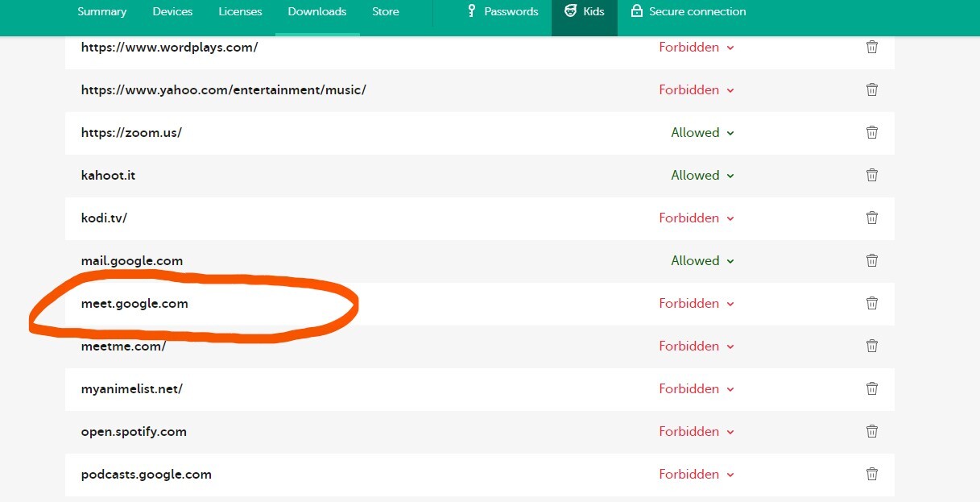Delete the kodi.tv/ entry
Image resolution: width=980 pixels, height=502 pixels.
coord(871,218)
